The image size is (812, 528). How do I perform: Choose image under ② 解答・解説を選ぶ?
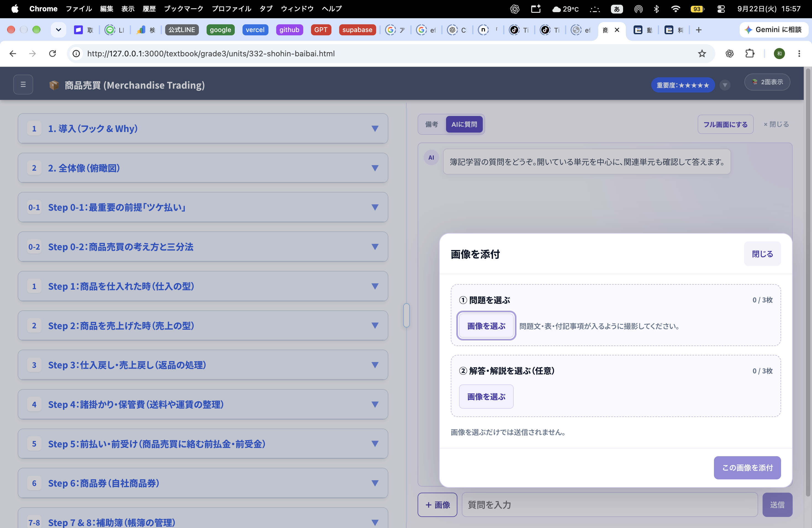(x=486, y=396)
